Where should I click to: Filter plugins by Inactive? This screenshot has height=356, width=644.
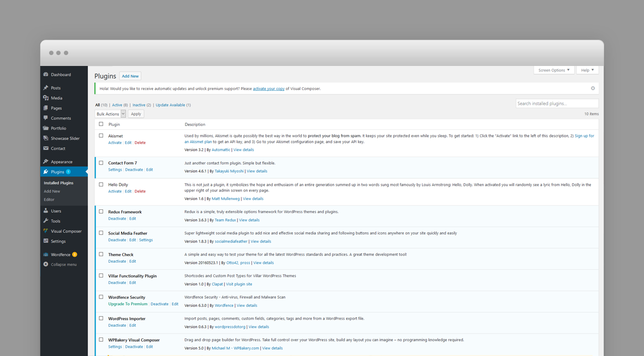(139, 105)
